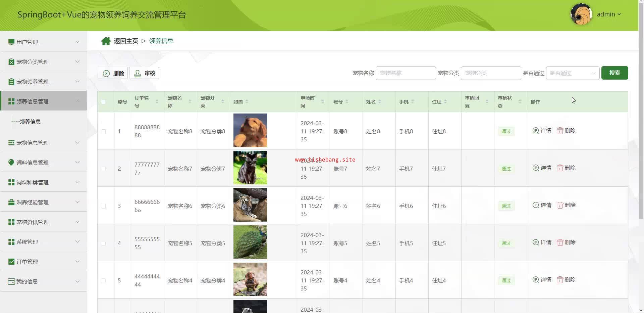Click the admin profile avatar
This screenshot has height=313, width=644.
(x=581, y=14)
